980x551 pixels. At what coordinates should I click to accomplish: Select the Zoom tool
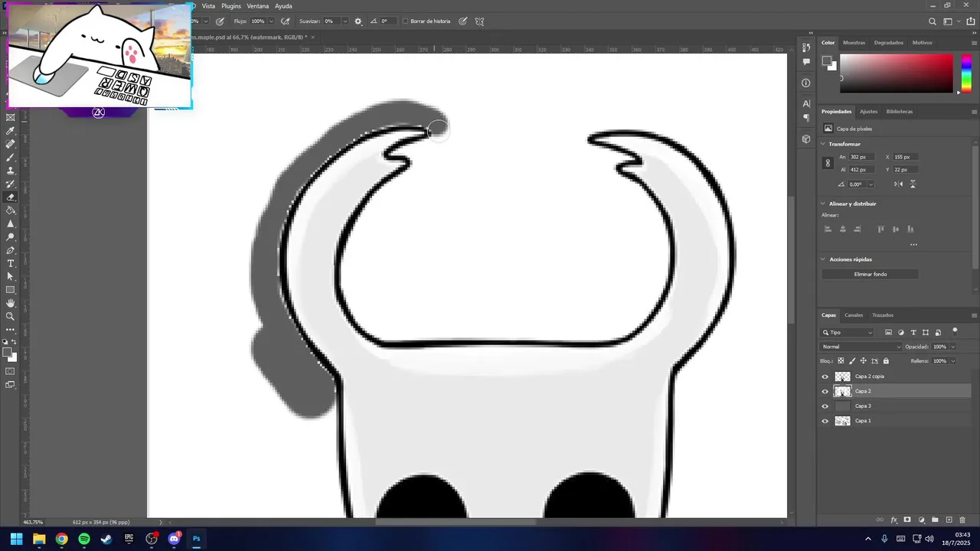(x=10, y=316)
